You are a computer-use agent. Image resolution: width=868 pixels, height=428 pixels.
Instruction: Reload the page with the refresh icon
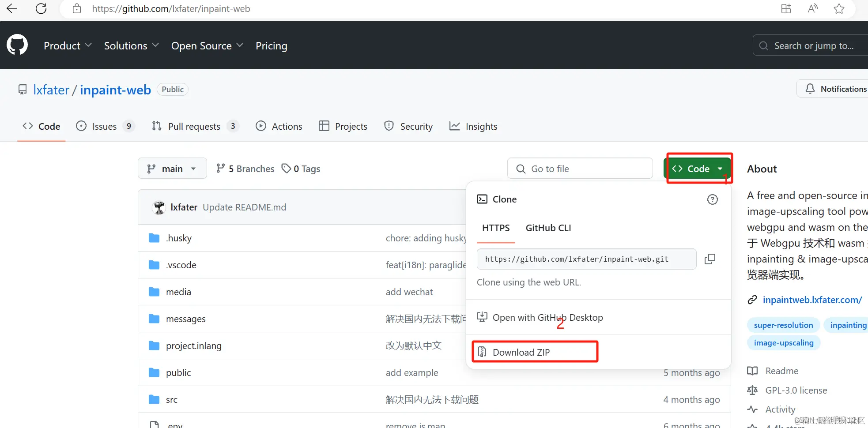click(41, 8)
